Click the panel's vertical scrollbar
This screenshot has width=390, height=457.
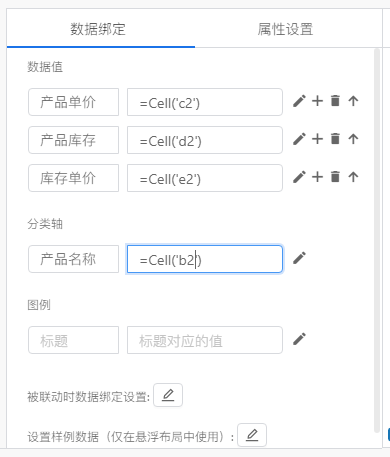[x=377, y=240]
